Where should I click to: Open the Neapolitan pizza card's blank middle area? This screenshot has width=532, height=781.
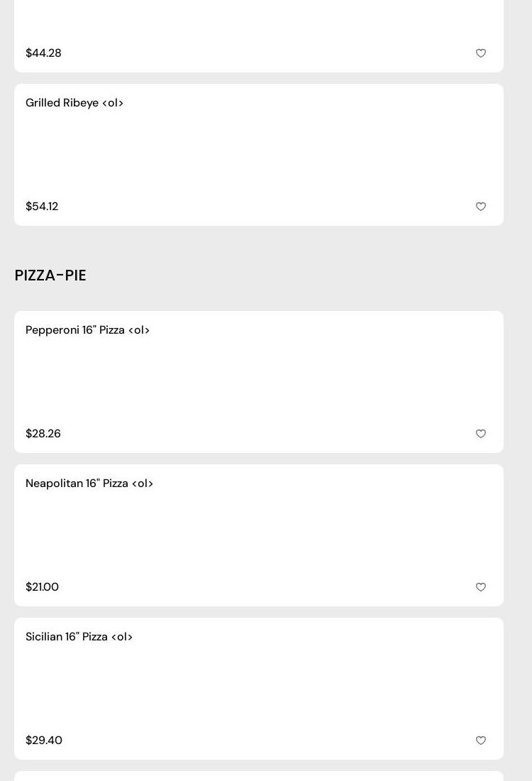(259, 535)
